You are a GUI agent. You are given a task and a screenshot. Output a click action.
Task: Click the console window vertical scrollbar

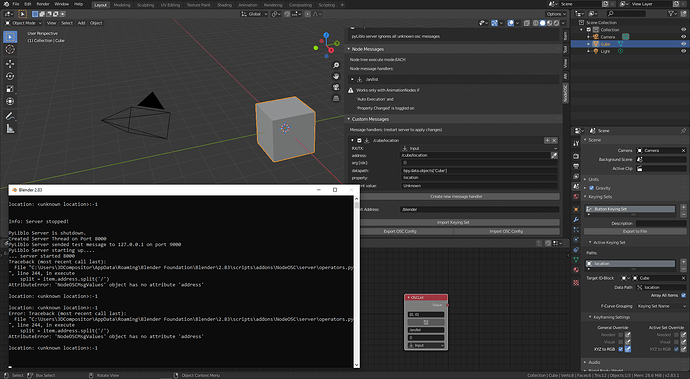[356, 282]
